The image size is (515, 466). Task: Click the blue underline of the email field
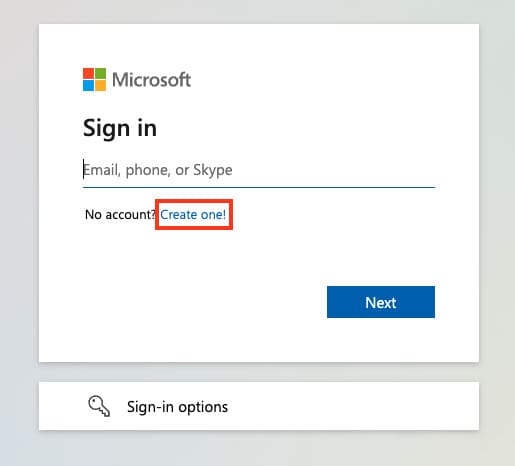coord(259,187)
